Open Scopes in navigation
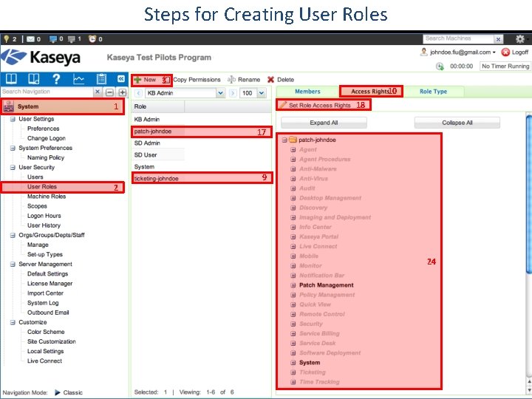 coord(37,206)
